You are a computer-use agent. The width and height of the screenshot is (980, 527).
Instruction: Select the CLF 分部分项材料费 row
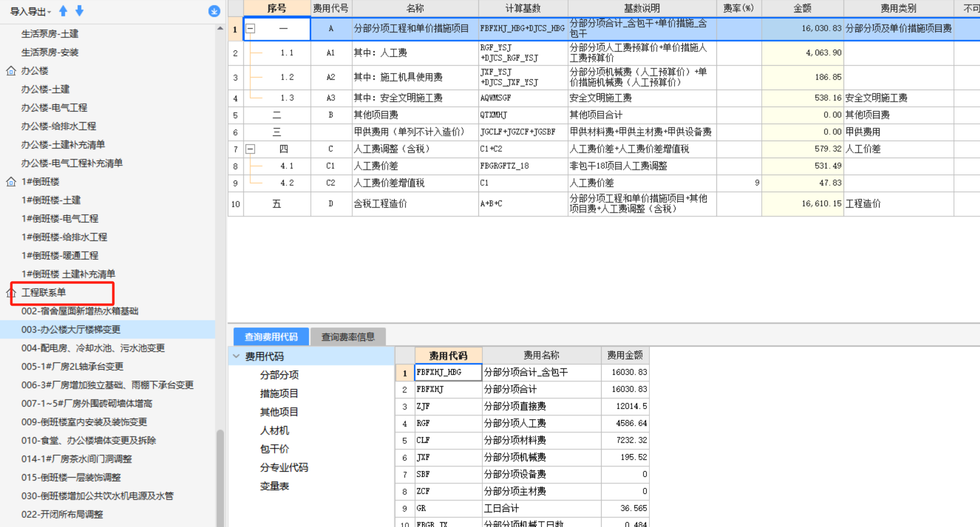pyautogui.click(x=522, y=440)
